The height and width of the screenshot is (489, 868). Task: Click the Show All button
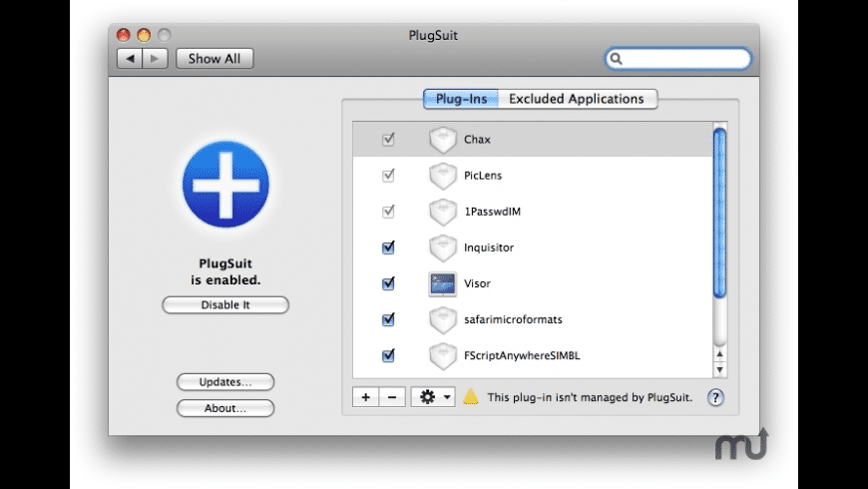coord(215,58)
